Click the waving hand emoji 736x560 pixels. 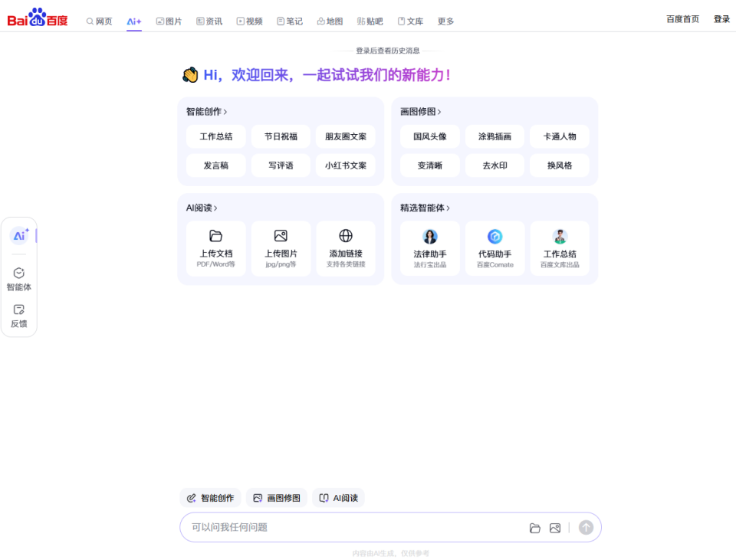pyautogui.click(x=190, y=75)
